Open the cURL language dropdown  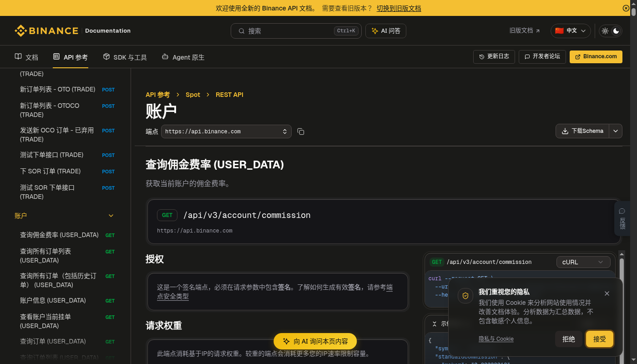tap(583, 262)
